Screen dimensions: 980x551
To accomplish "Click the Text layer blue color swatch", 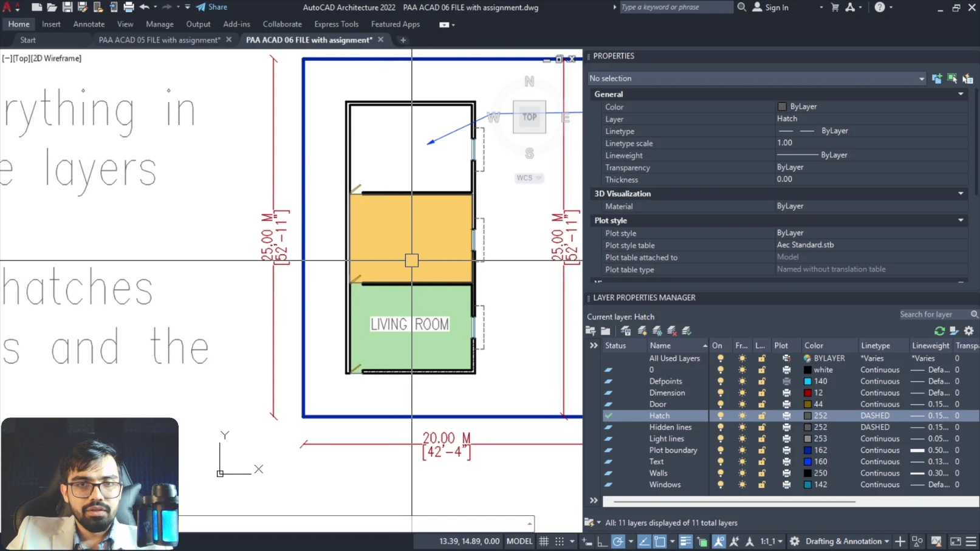I will tap(807, 462).
